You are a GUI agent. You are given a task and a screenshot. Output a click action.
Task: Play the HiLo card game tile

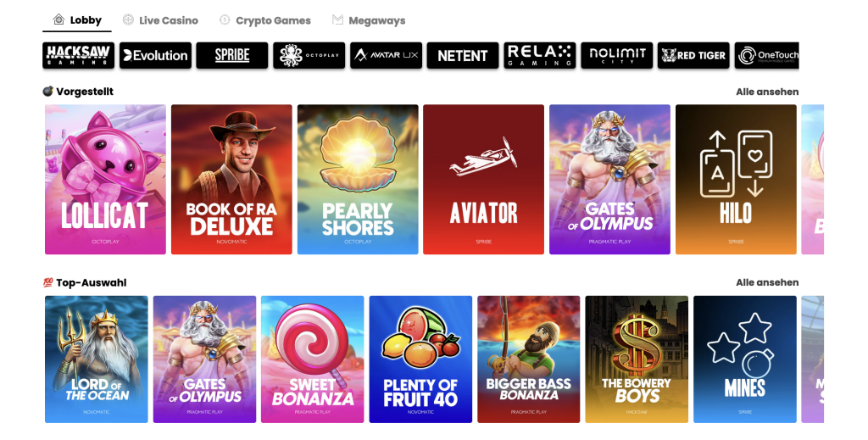pos(736,180)
